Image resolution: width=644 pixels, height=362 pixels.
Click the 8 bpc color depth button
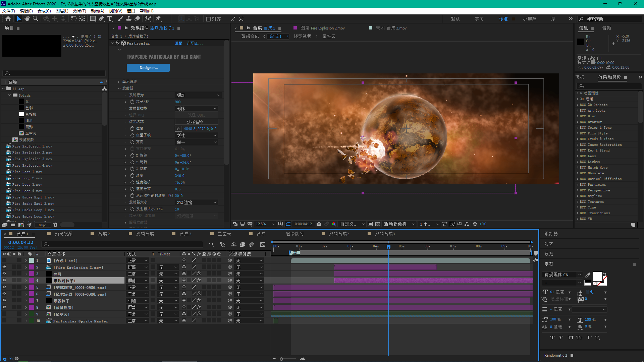pyautogui.click(x=43, y=225)
